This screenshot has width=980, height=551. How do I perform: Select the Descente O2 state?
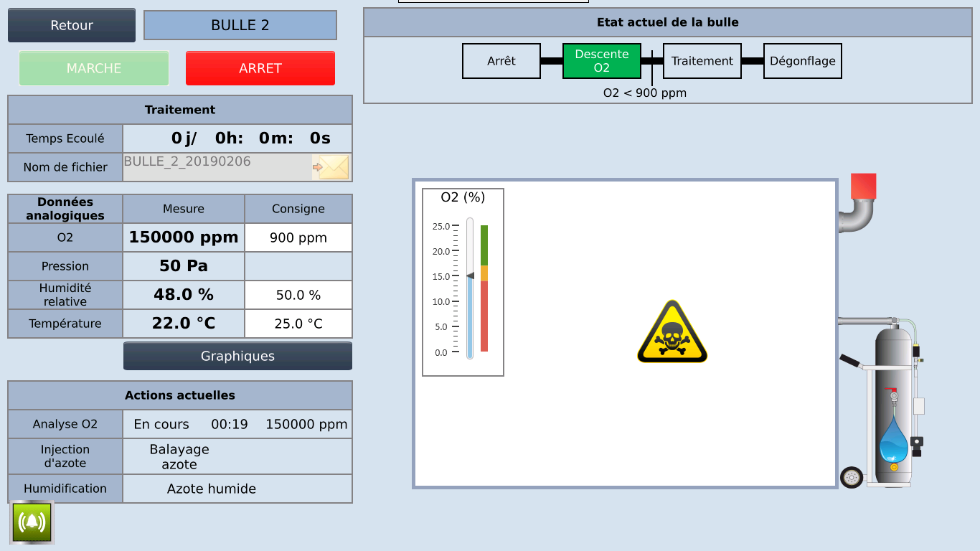pos(601,61)
